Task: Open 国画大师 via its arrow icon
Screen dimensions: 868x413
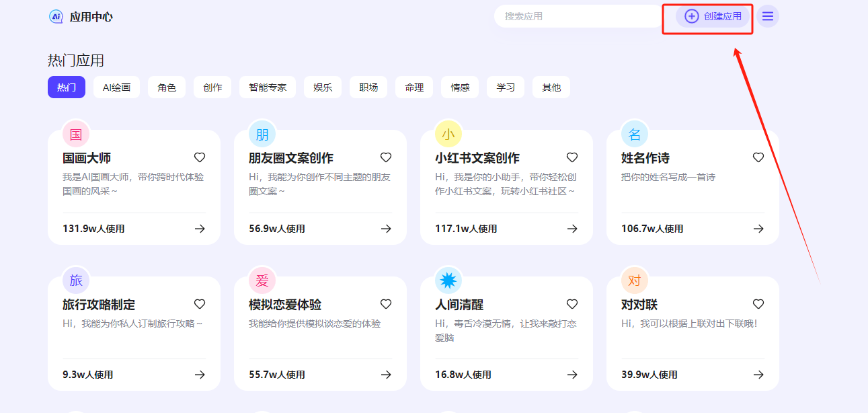Action: point(200,229)
